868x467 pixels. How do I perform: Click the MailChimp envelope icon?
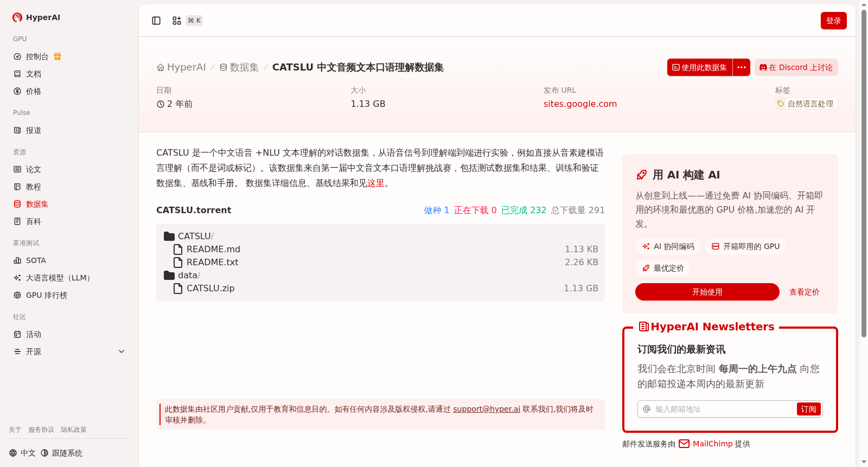[x=684, y=444]
